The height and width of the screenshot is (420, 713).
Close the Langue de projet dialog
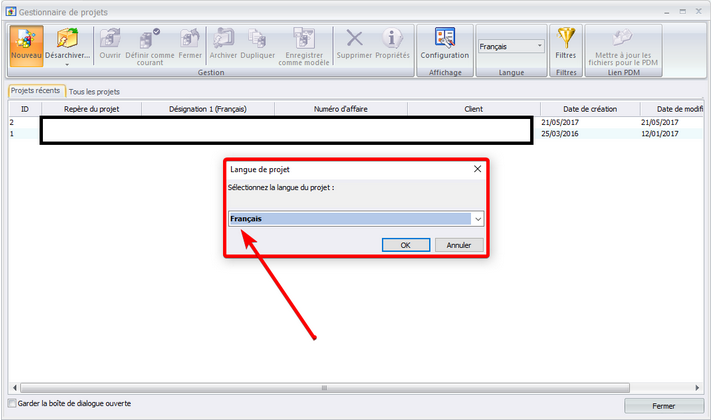(477, 169)
